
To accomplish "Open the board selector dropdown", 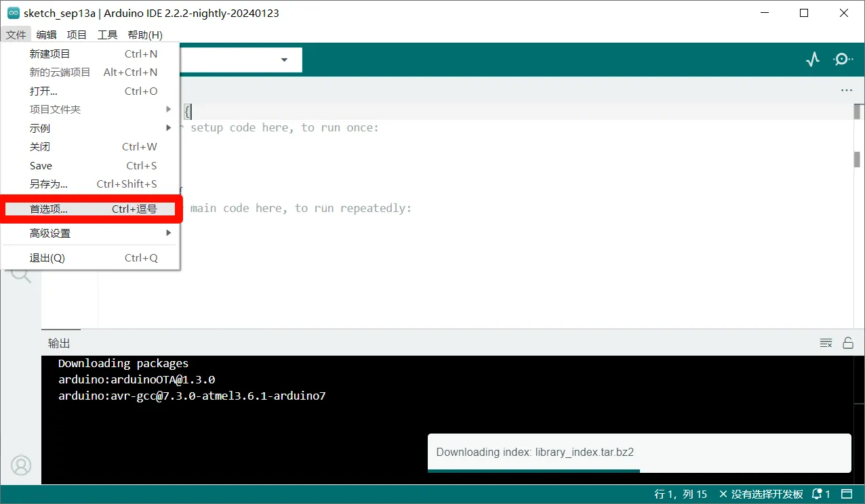I will (284, 60).
